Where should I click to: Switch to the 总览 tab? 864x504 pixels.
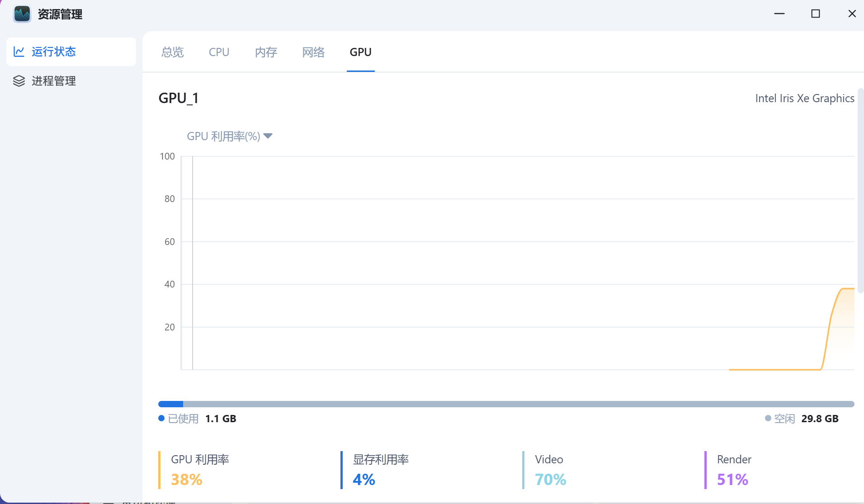click(172, 52)
